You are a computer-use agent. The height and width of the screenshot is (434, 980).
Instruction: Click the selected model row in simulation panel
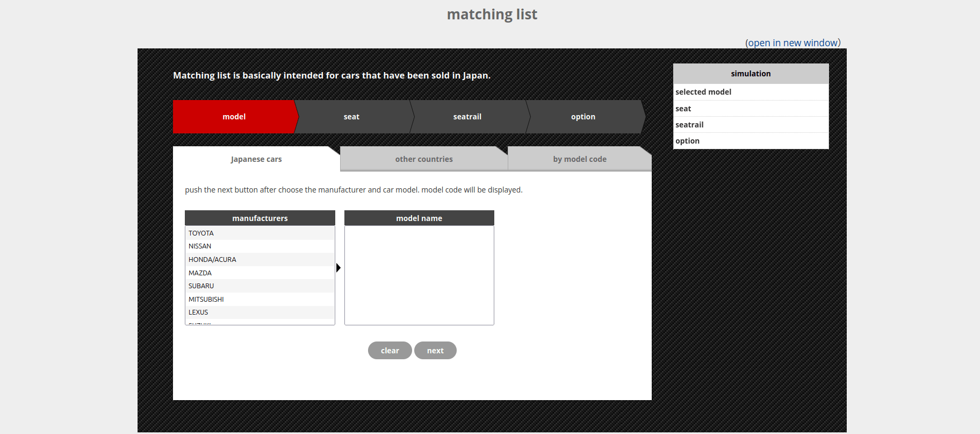tap(751, 92)
